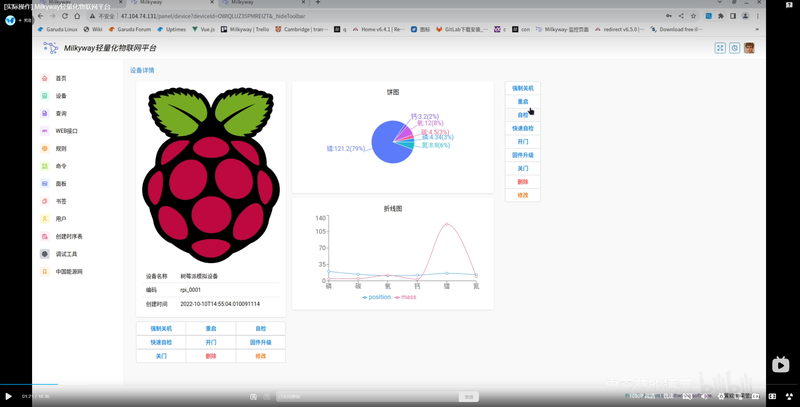The image size is (800, 407).
Task: Open a new browser tab with plus
Action: (x=317, y=3)
